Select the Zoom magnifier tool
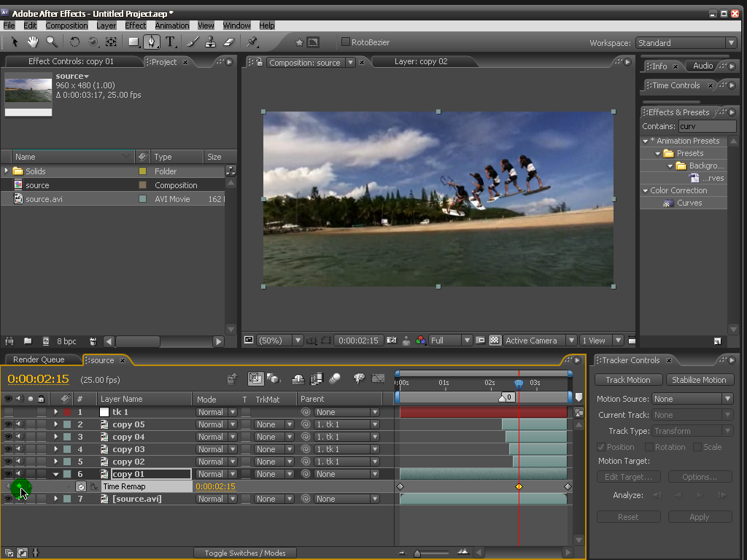This screenshot has height=560, width=747. 52,42
